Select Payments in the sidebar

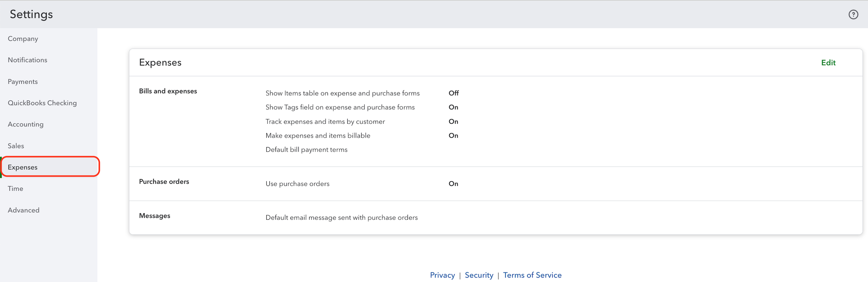click(x=23, y=81)
